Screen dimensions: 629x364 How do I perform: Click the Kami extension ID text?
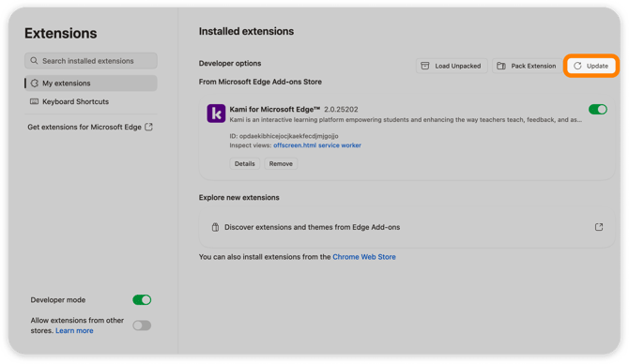coord(284,136)
